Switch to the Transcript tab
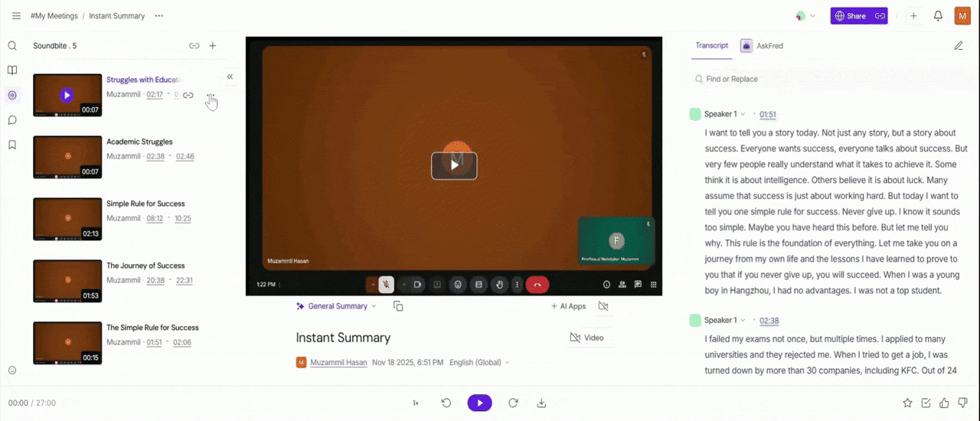 point(712,45)
